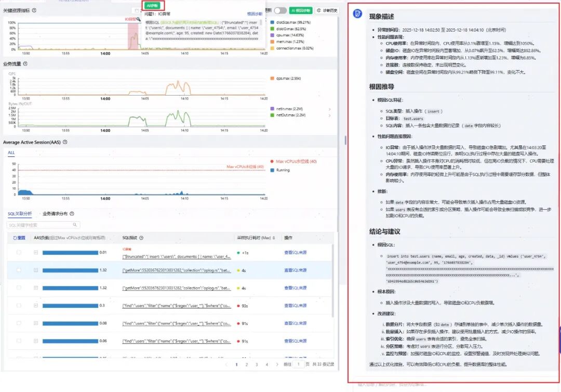Go to next page using pagination arrow
The width and height of the screenshot is (561, 392).
point(277,364)
